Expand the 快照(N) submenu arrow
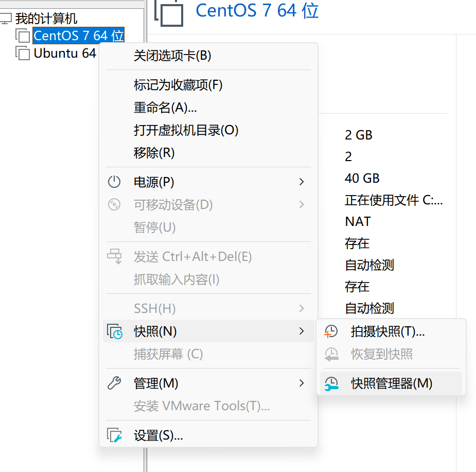The height and width of the screenshot is (472, 476). [302, 331]
